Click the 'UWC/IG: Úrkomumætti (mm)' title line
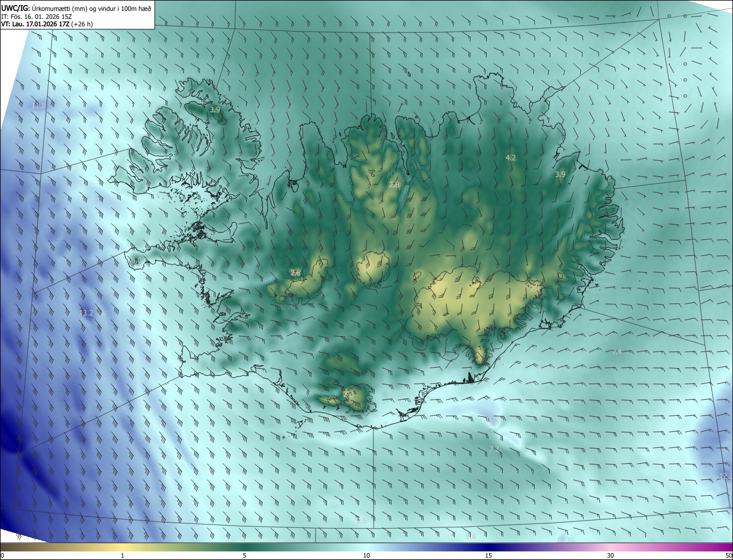This screenshot has height=560, width=733. pyautogui.click(x=76, y=7)
